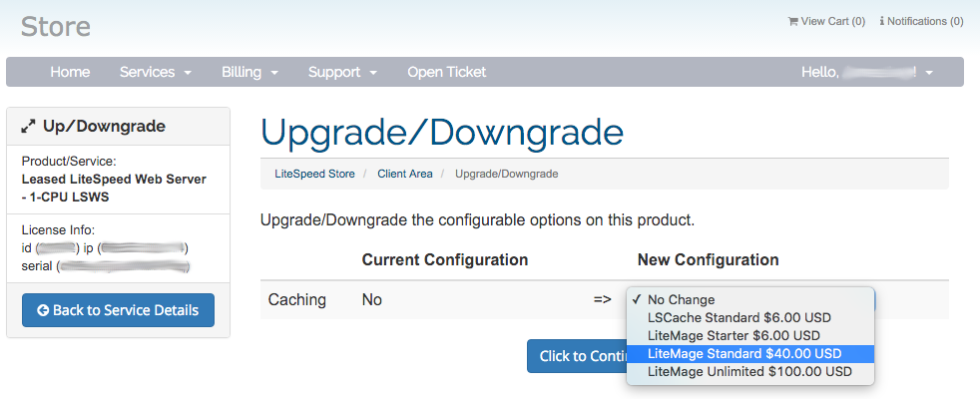Open the Open Ticket page
Screen dimensions: 980x399
point(447,72)
